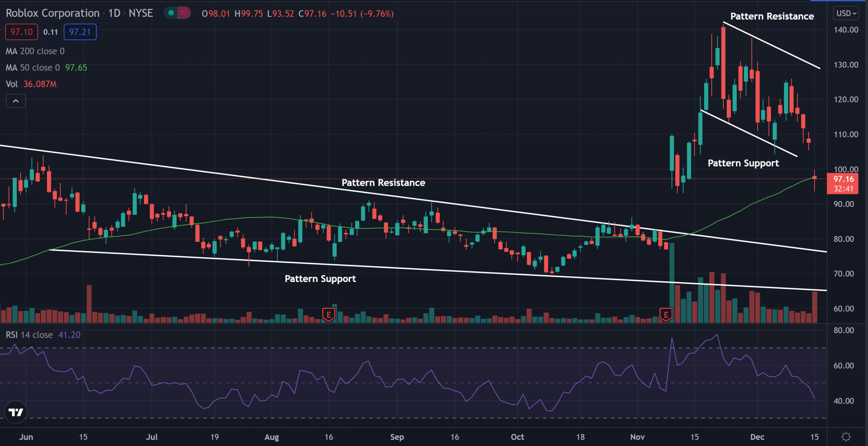Click the upper right Pattern Support text
The height and width of the screenshot is (446, 868).
(743, 163)
